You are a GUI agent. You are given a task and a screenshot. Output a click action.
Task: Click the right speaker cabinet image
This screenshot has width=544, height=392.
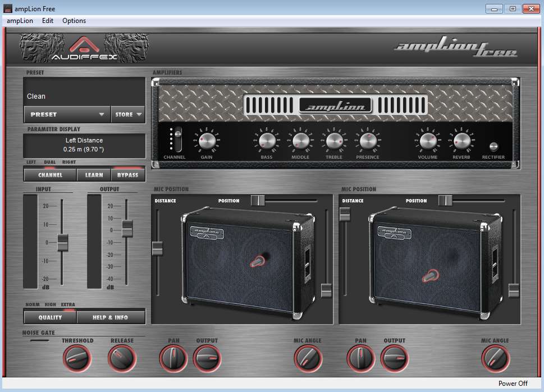tap(436, 262)
